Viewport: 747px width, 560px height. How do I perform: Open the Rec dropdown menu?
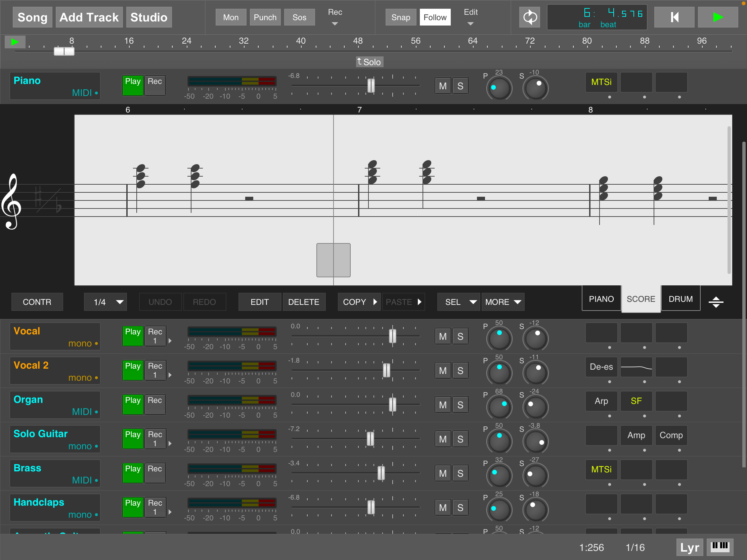click(x=335, y=17)
